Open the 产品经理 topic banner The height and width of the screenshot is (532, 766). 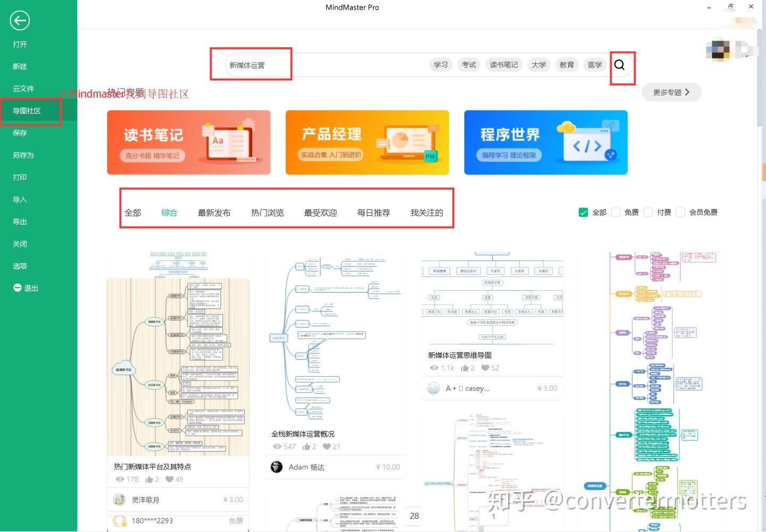point(367,142)
